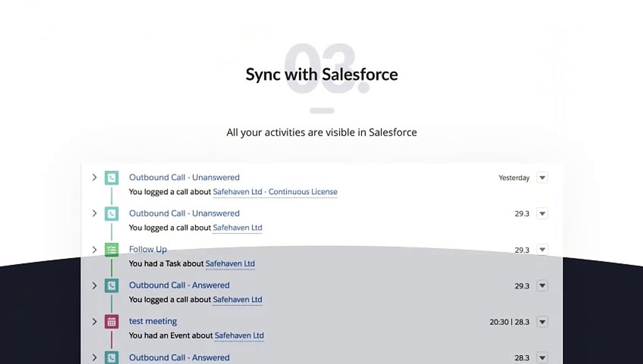The width and height of the screenshot is (643, 364).
Task: Open action dropdown for 29.3 Outbound Call - Unanswered
Action: (542, 213)
